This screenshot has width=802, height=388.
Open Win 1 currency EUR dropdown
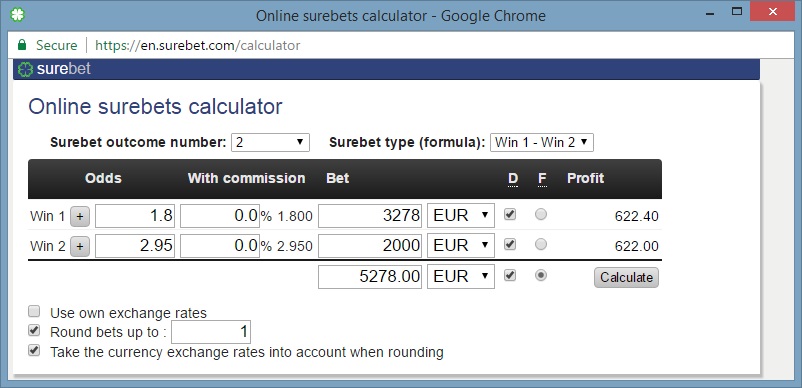click(461, 216)
